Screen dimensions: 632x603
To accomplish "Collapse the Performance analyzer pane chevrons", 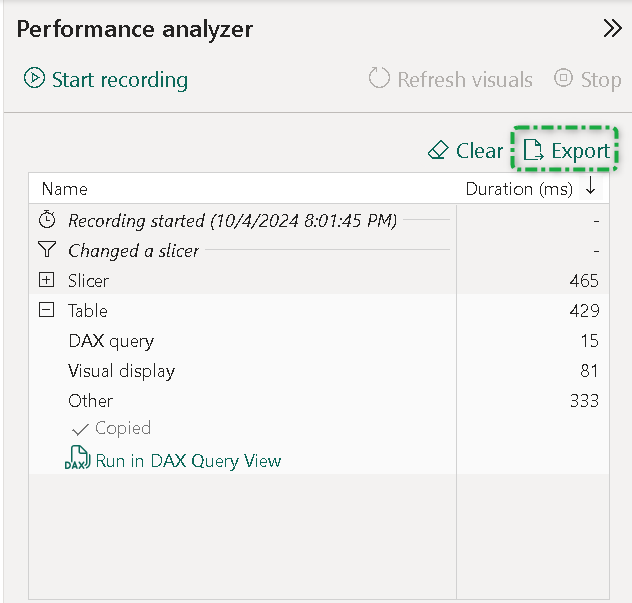I will [x=612, y=29].
